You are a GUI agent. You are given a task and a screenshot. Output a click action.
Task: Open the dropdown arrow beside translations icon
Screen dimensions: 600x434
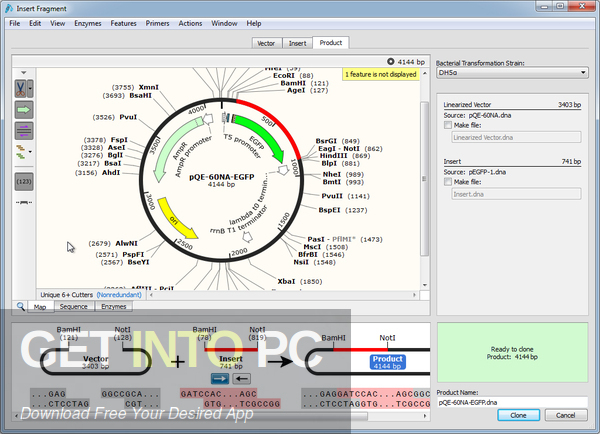click(30, 152)
